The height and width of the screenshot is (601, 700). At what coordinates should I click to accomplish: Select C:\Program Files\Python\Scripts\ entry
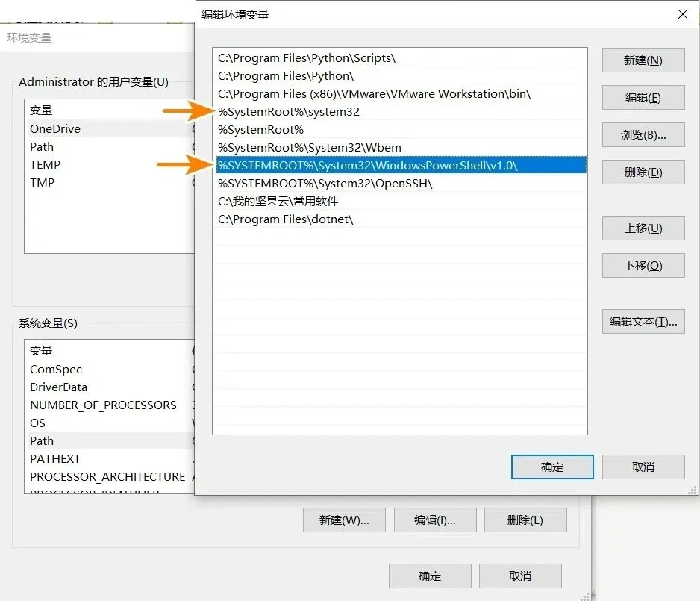tap(401, 58)
